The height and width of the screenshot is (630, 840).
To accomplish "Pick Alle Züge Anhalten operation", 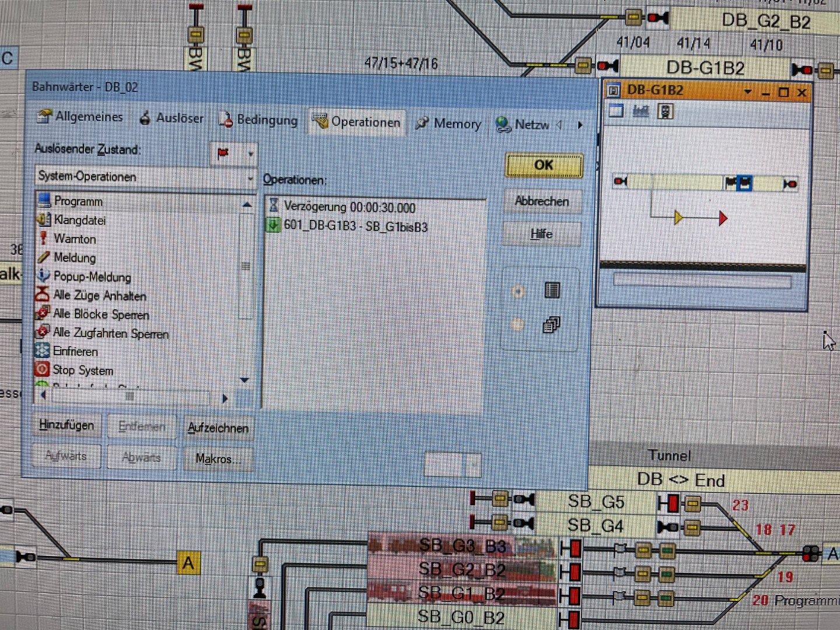I will [99, 296].
